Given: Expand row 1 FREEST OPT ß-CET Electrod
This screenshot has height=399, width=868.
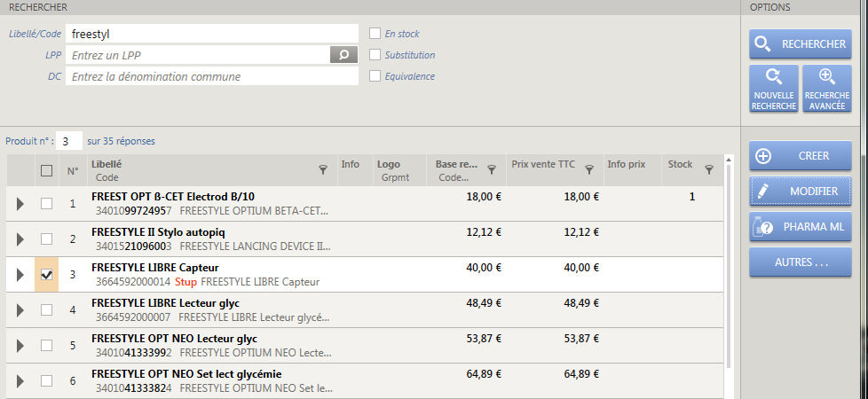Looking at the screenshot, I should 20,204.
